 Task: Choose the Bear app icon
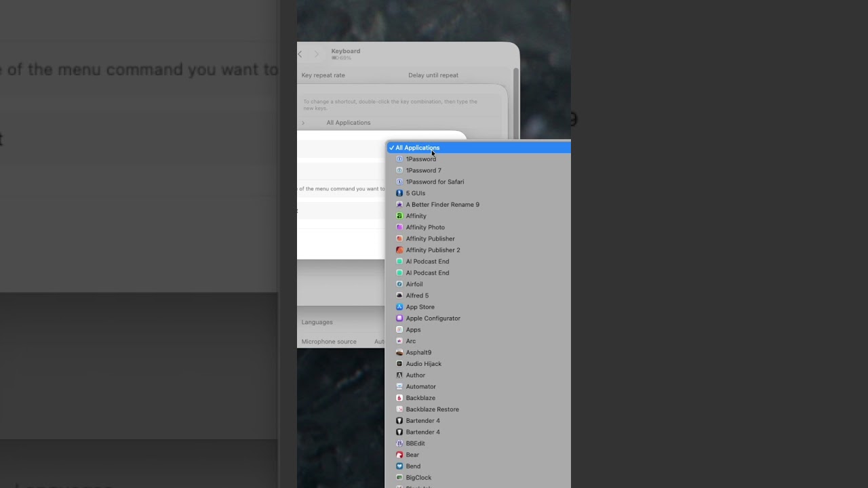tap(399, 455)
